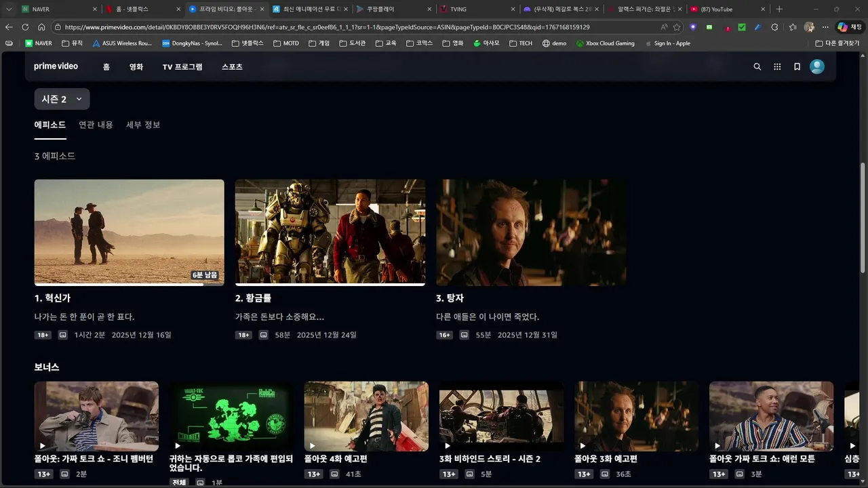Image resolution: width=868 pixels, height=488 pixels.
Task: Click episode 1 혁신가 progress bar
Action: 129,285
